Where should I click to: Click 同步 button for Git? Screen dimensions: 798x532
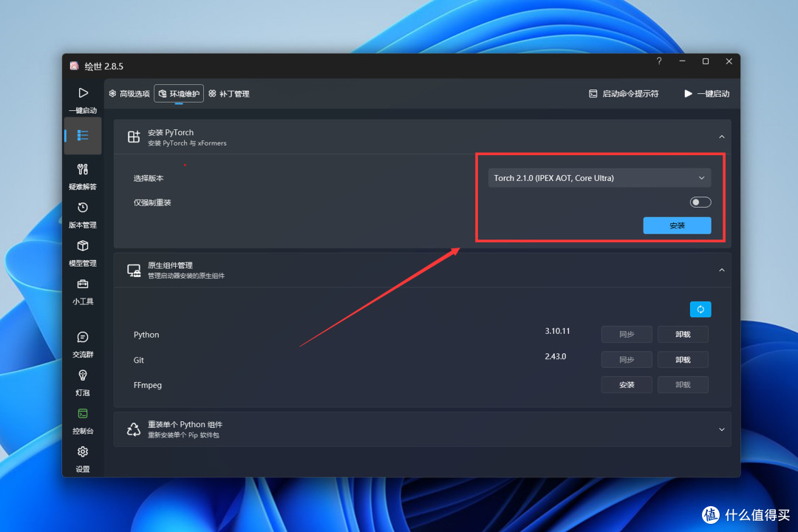coord(627,360)
